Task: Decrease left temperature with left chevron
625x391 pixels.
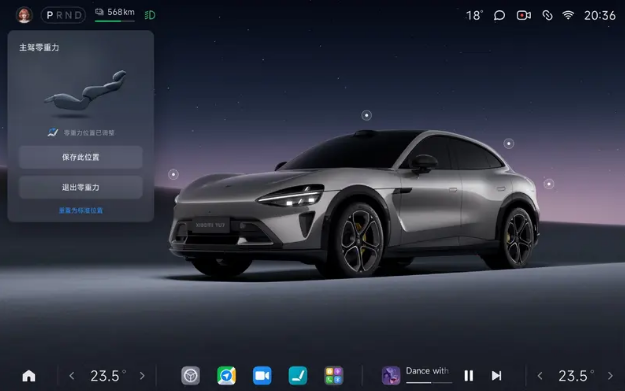Action: click(72, 375)
